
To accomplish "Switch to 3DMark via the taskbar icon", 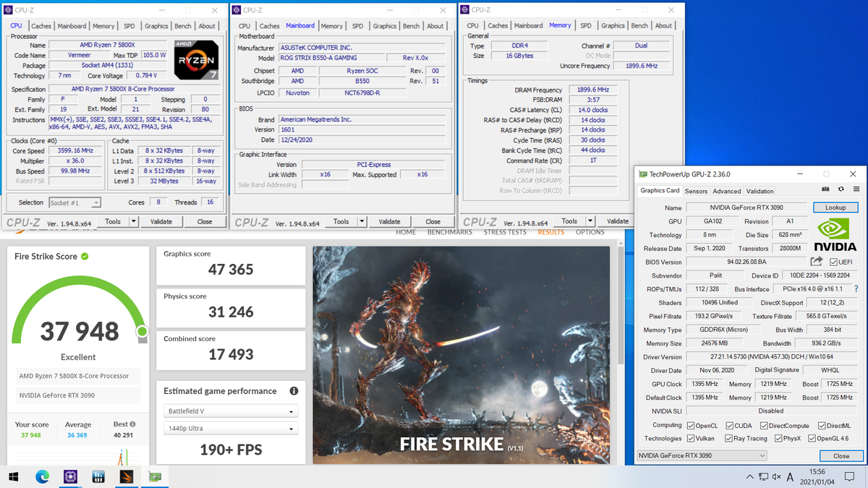I will click(x=127, y=476).
